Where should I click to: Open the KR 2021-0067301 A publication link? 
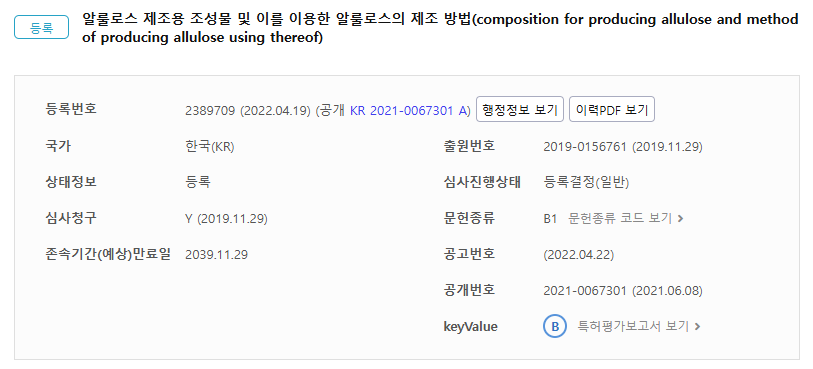click(x=409, y=111)
